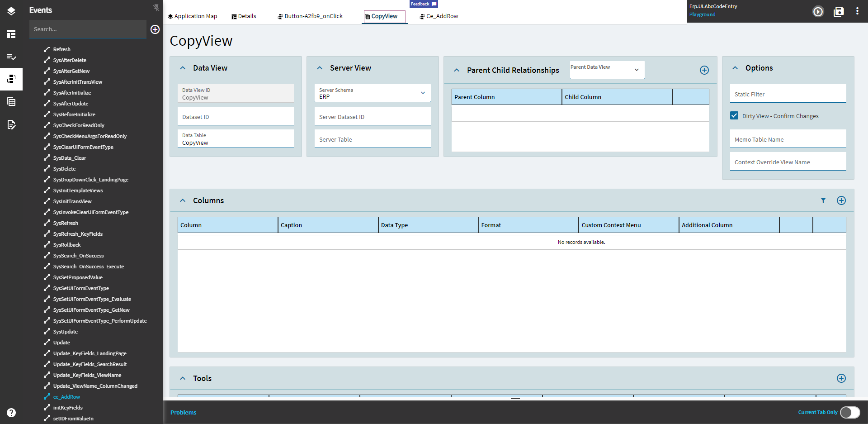Click the preview play button
This screenshot has width=868, height=424.
[818, 11]
